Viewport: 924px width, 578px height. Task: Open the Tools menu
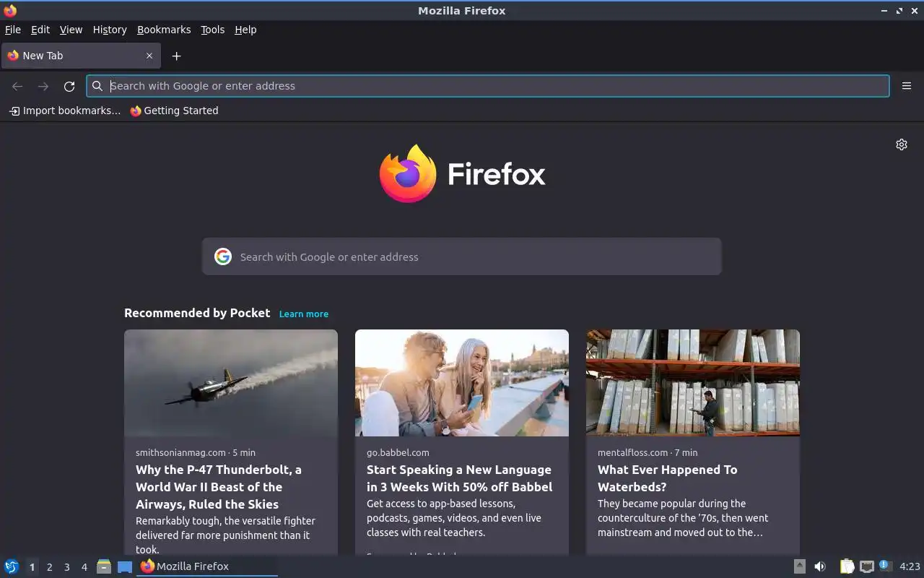click(x=212, y=30)
